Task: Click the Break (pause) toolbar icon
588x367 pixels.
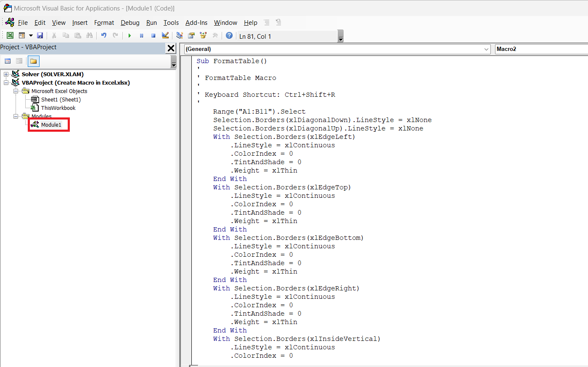Action: (x=141, y=36)
